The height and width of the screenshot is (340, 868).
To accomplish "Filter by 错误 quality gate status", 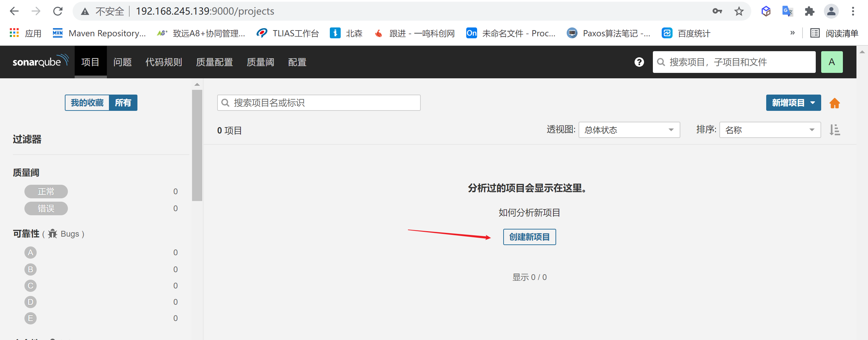I will [x=46, y=208].
